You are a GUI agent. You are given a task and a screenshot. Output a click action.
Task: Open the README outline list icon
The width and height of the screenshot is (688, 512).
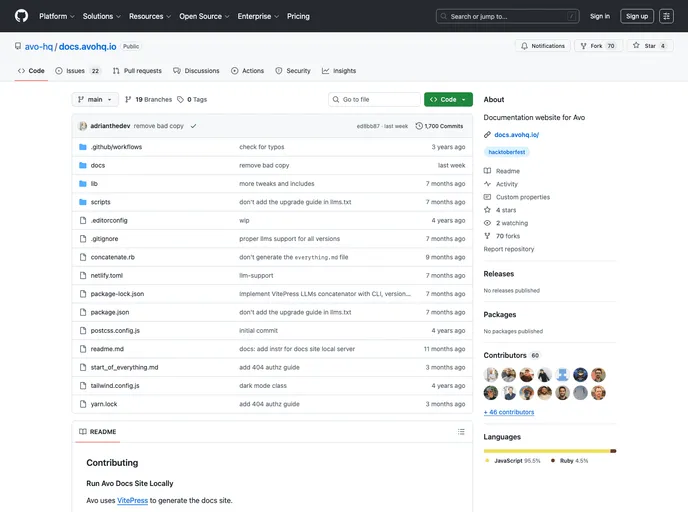pyautogui.click(x=461, y=432)
